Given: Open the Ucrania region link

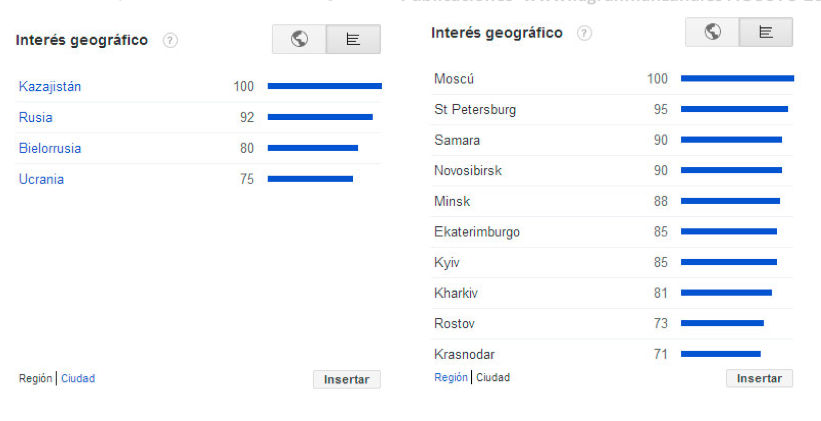Looking at the screenshot, I should pos(41,180).
